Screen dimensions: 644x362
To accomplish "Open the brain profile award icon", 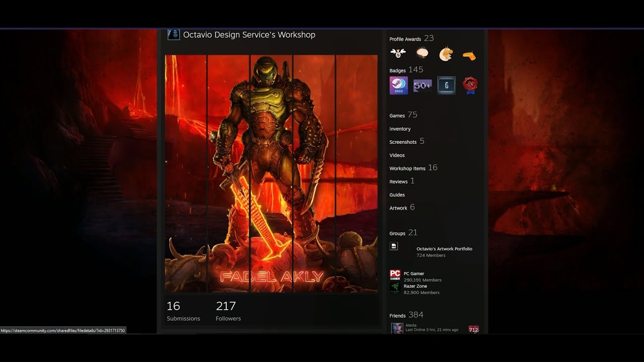I will tap(422, 53).
